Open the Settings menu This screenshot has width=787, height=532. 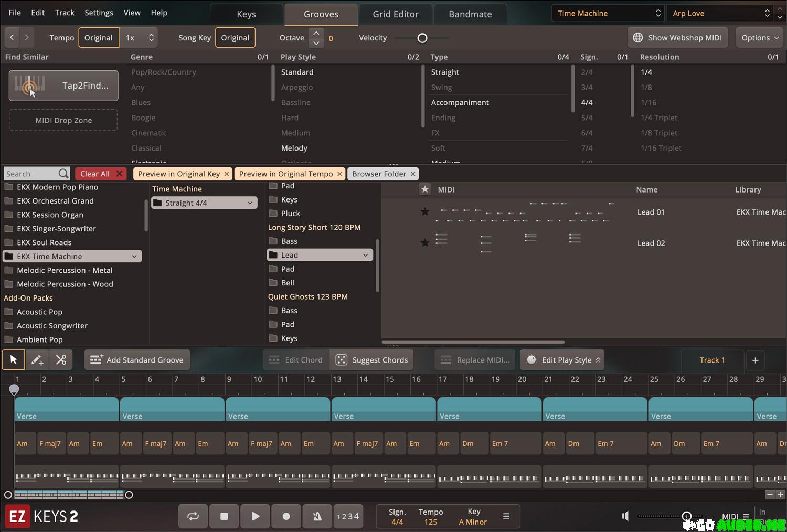click(x=99, y=13)
